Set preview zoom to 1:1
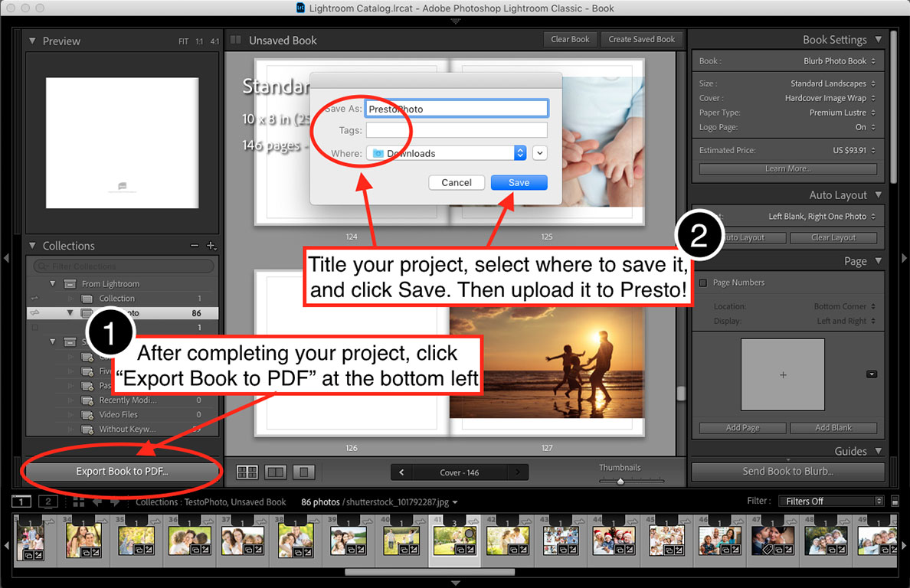The width and height of the screenshot is (910, 588). [199, 42]
